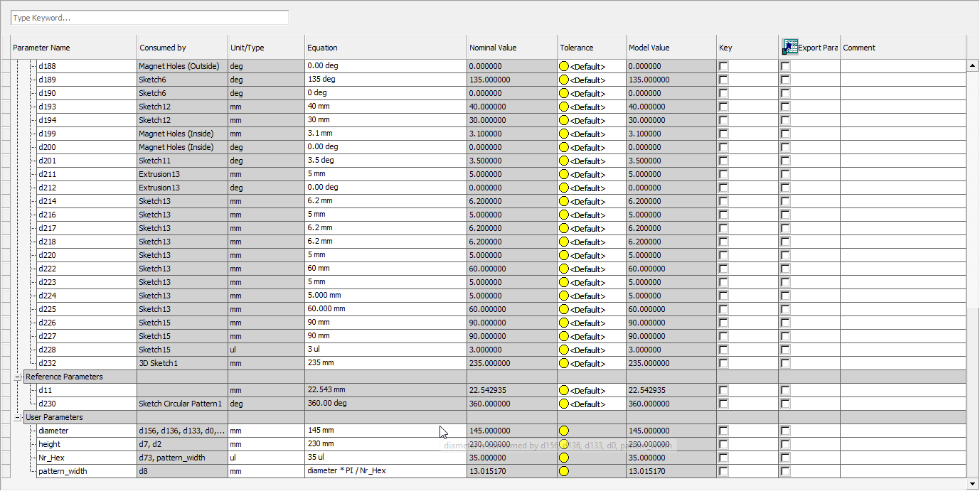Click the tolerance circle for reference parameter d11

[564, 390]
